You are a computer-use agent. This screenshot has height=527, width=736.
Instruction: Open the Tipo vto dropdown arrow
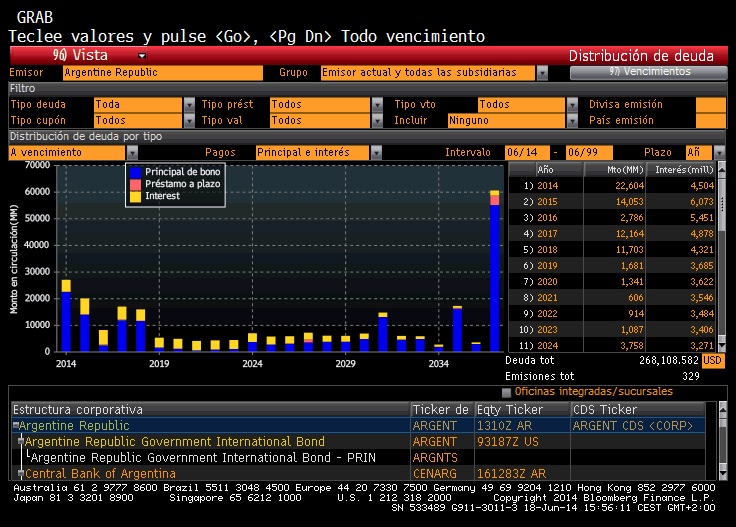572,105
